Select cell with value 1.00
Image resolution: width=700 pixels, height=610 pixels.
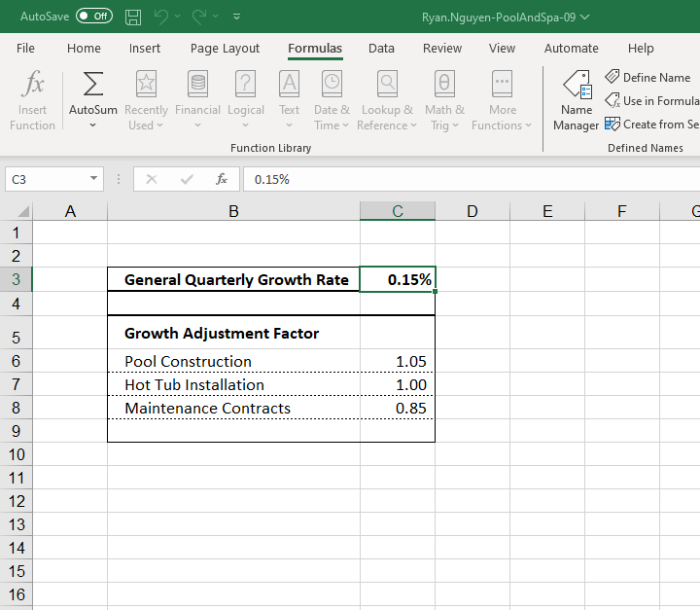pos(398,384)
